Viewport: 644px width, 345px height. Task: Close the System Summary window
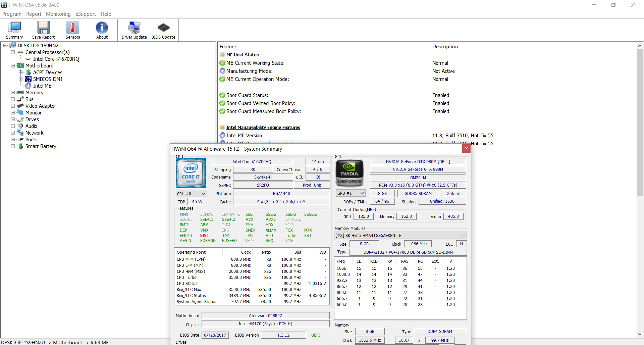466,148
